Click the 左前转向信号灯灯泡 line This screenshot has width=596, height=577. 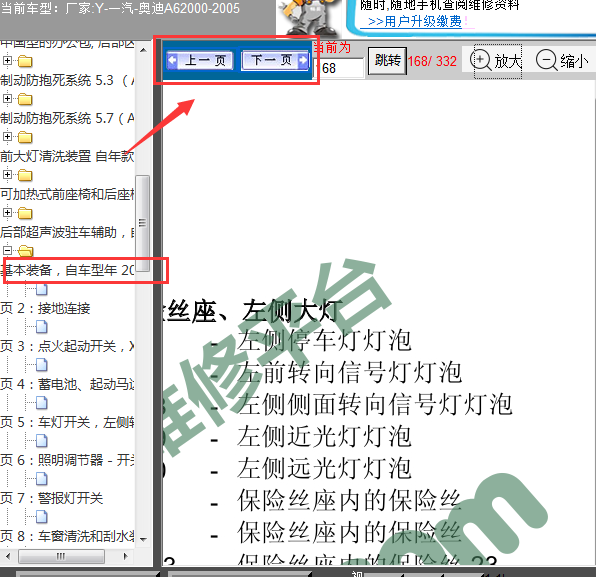(x=349, y=372)
